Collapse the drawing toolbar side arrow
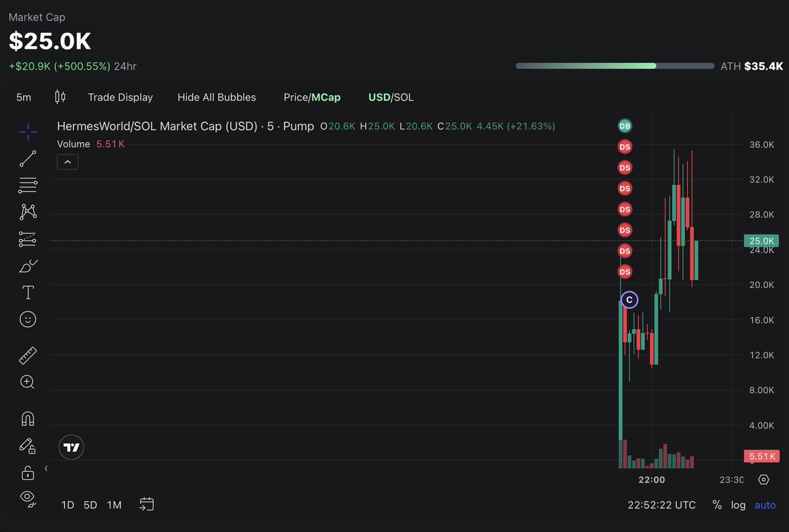 click(46, 469)
